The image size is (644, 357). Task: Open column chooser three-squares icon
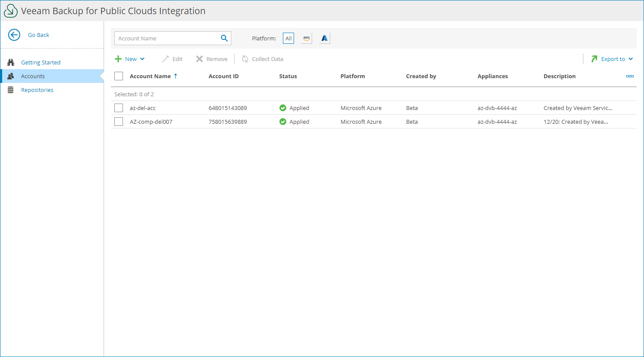(630, 76)
